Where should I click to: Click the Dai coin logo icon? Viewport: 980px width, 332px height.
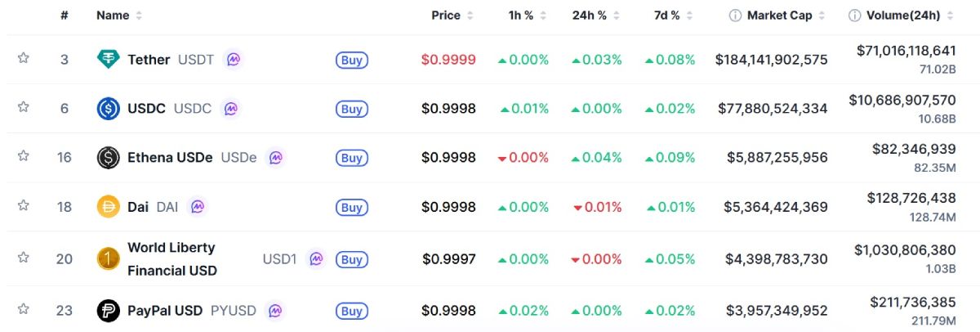click(108, 207)
